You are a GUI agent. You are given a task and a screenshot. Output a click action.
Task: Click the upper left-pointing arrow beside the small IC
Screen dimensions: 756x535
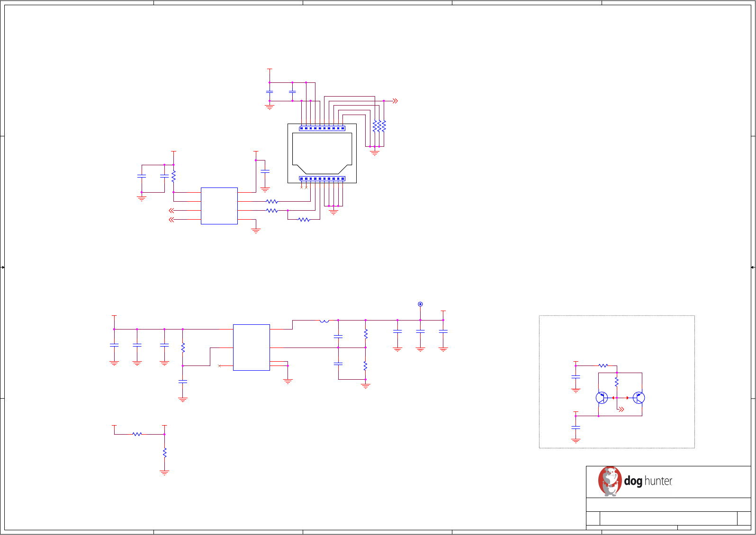pos(171,211)
